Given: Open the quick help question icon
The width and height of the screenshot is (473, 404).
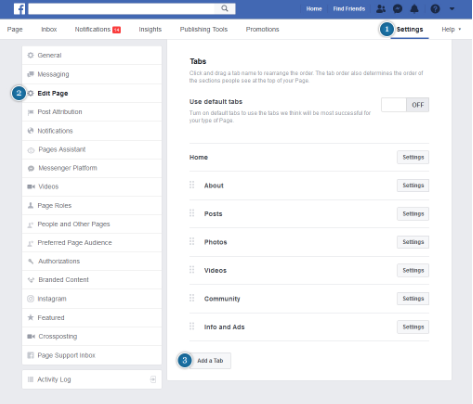Looking at the screenshot, I should pos(435,9).
